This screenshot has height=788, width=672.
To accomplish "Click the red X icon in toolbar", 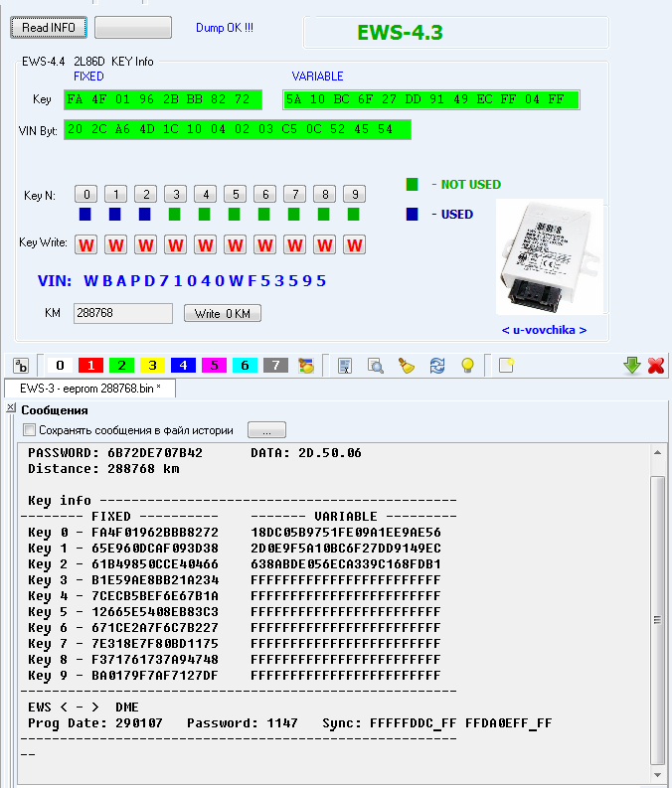I will click(x=656, y=366).
